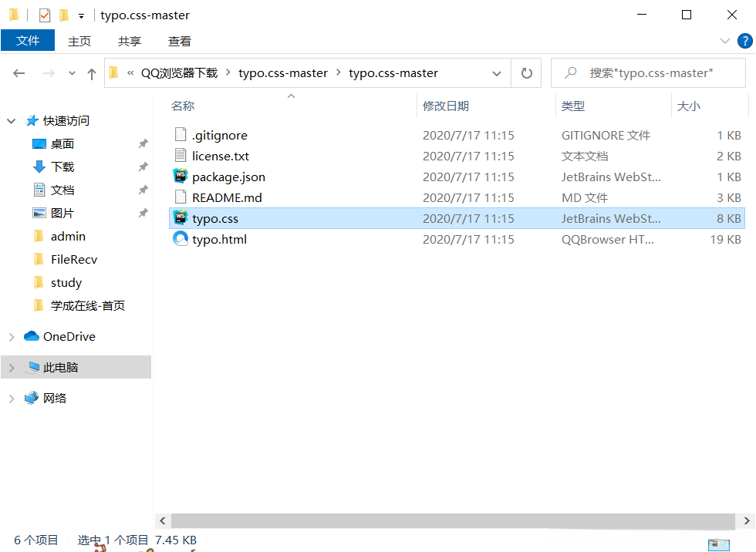Open the FileRecv folder in sidebar
This screenshot has width=756, height=552.
74,259
